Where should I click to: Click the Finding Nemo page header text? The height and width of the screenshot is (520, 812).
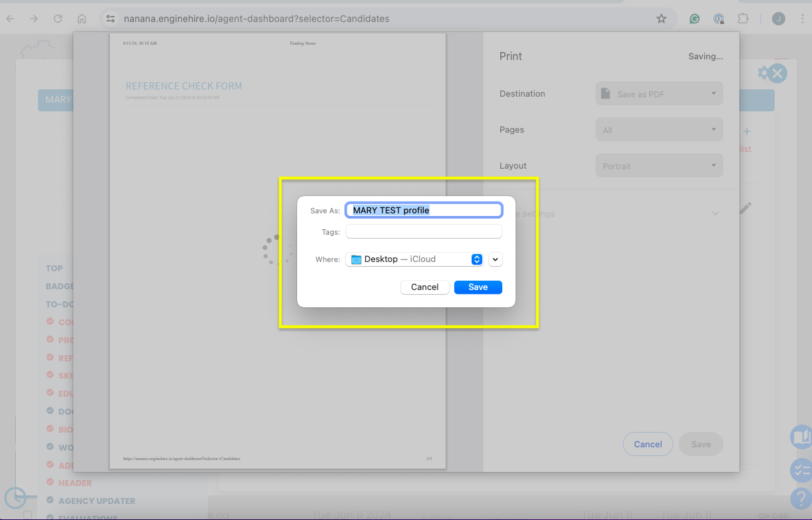pyautogui.click(x=302, y=43)
